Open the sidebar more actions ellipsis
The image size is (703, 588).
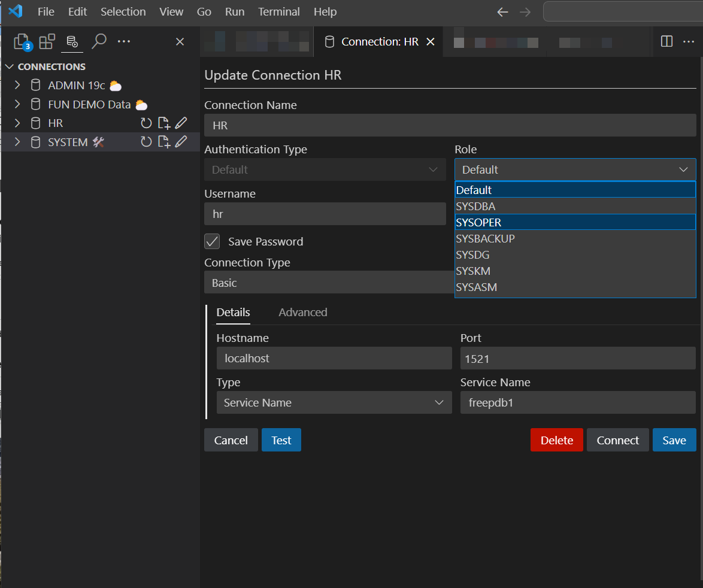tap(124, 41)
